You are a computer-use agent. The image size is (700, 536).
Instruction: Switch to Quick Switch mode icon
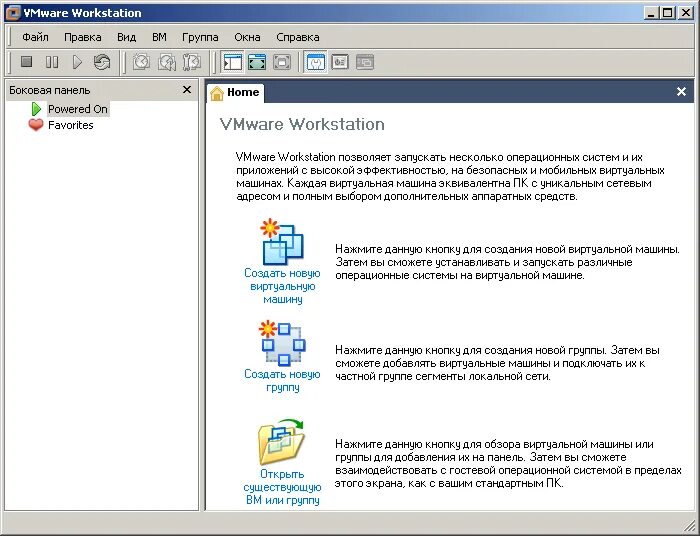click(x=257, y=62)
